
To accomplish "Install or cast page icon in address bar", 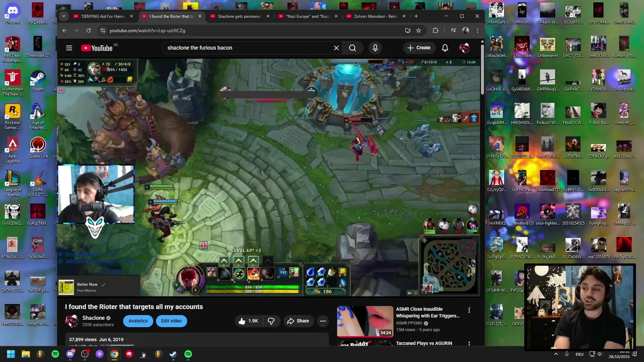I will tap(408, 30).
